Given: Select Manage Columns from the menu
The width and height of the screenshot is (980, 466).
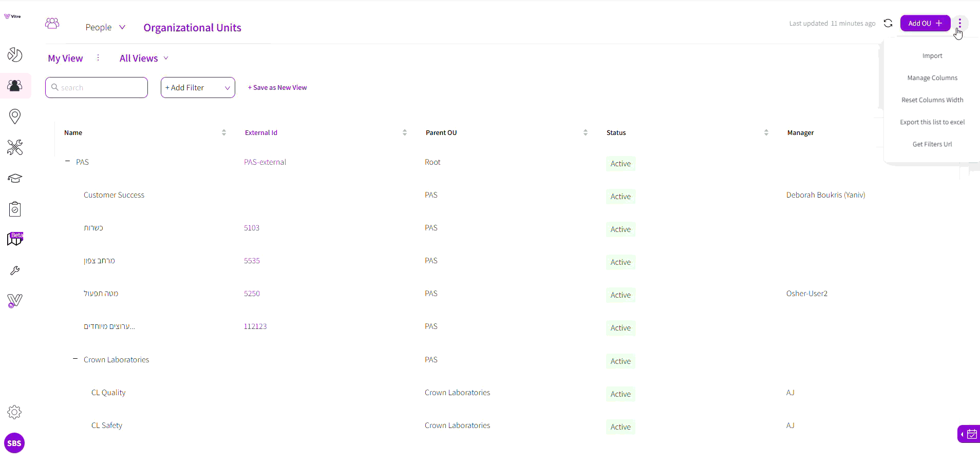Looking at the screenshot, I should click(x=932, y=78).
